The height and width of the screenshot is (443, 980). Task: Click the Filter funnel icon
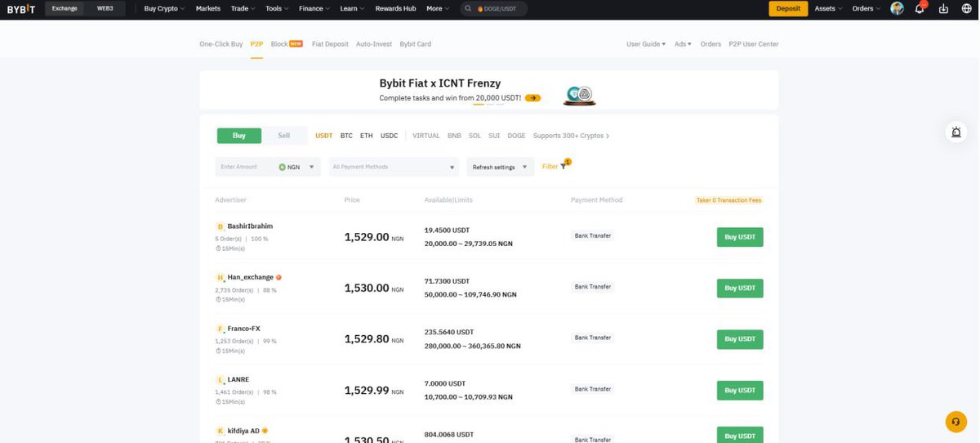tap(563, 166)
